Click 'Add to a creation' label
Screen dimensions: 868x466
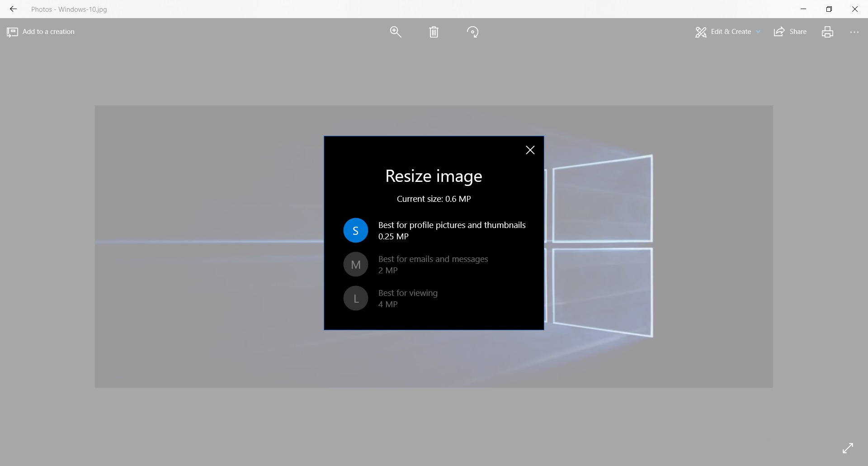(48, 32)
